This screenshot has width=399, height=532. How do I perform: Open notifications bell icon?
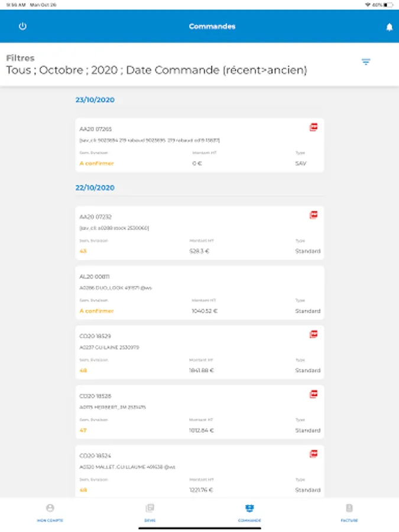[x=389, y=27]
